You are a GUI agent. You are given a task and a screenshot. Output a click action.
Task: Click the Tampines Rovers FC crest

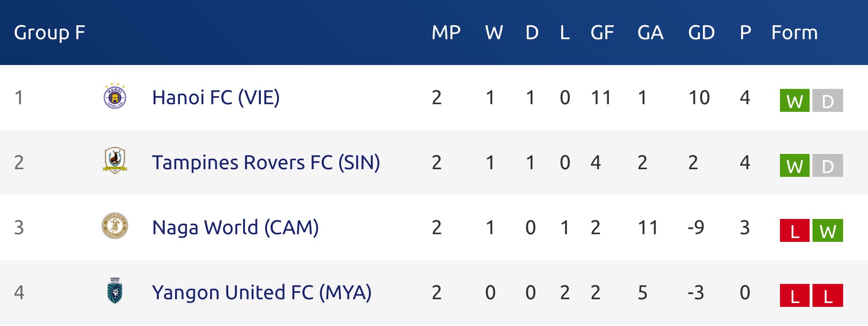click(115, 161)
